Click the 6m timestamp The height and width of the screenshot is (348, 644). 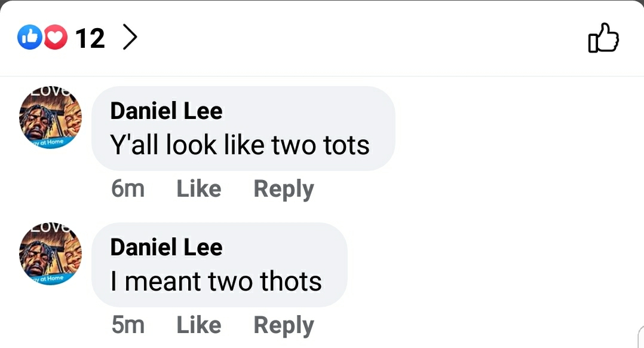tap(128, 189)
